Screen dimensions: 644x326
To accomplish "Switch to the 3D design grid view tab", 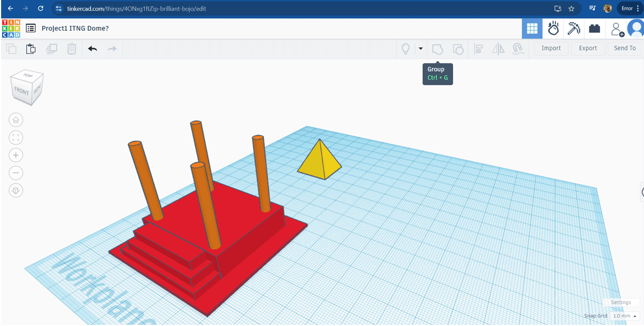I will click(532, 28).
